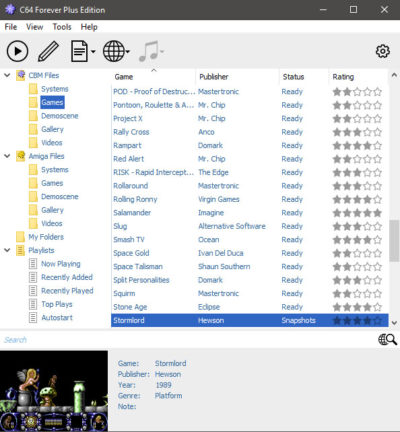Select the Smash TV game row

(250, 240)
